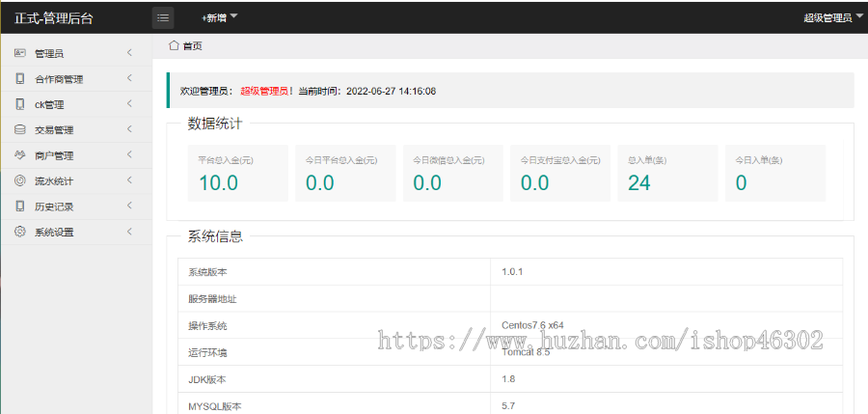Click the 系统版本 table cell
Screen dimensions: 868x414
click(x=334, y=272)
